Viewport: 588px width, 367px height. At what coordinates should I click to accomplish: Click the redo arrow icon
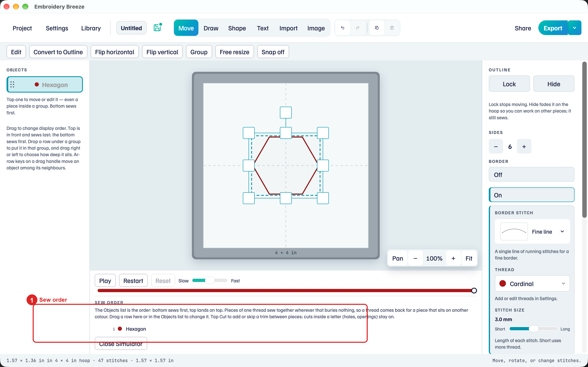click(x=358, y=28)
